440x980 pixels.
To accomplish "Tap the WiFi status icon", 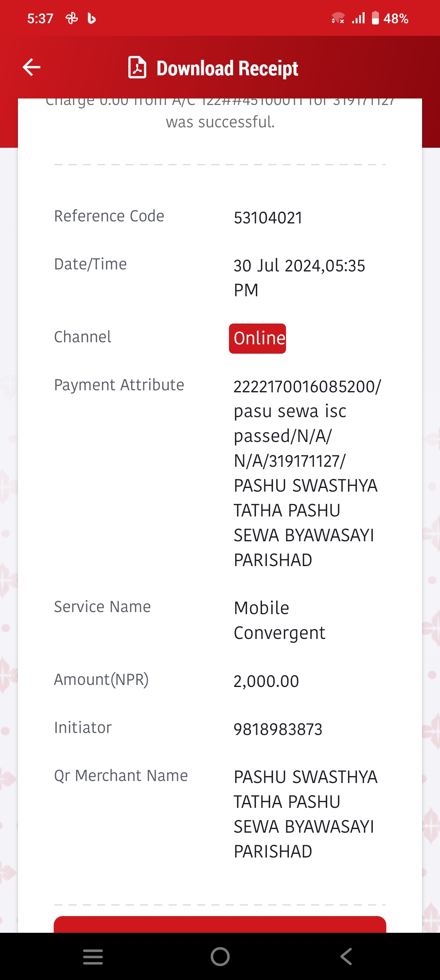I will 338,18.
